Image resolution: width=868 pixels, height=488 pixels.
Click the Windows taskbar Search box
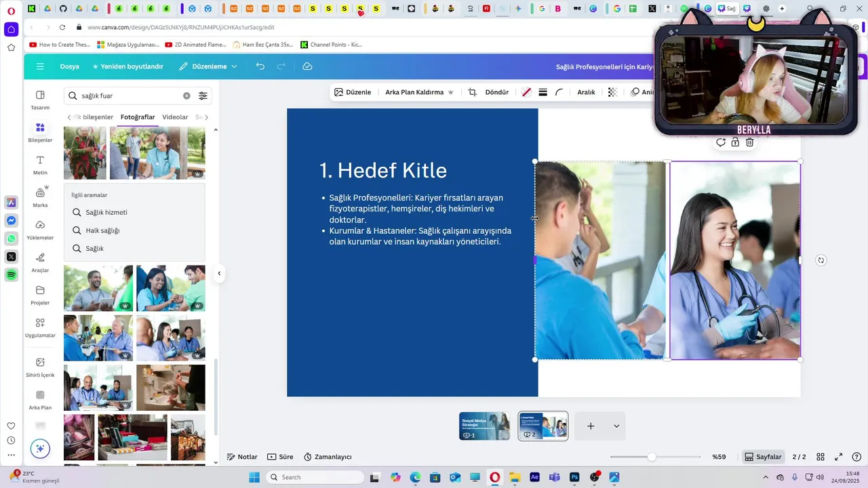pos(315,477)
